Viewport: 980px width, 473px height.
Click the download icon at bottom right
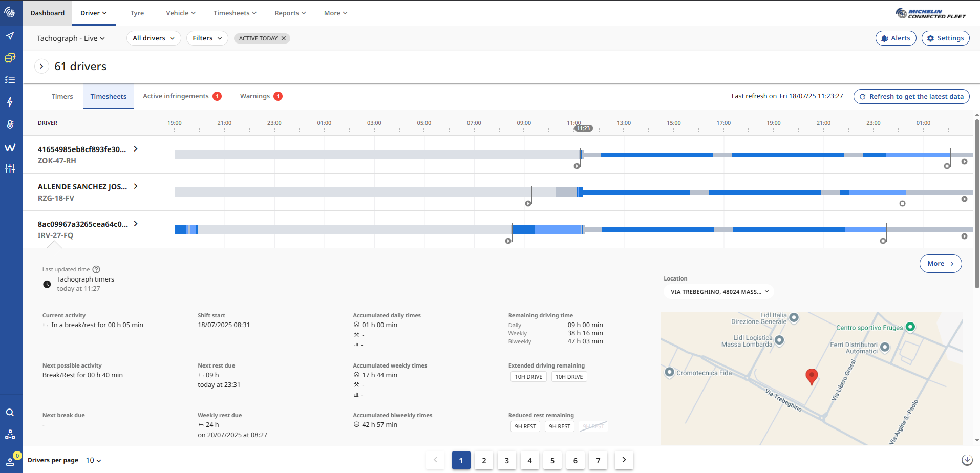[967, 460]
